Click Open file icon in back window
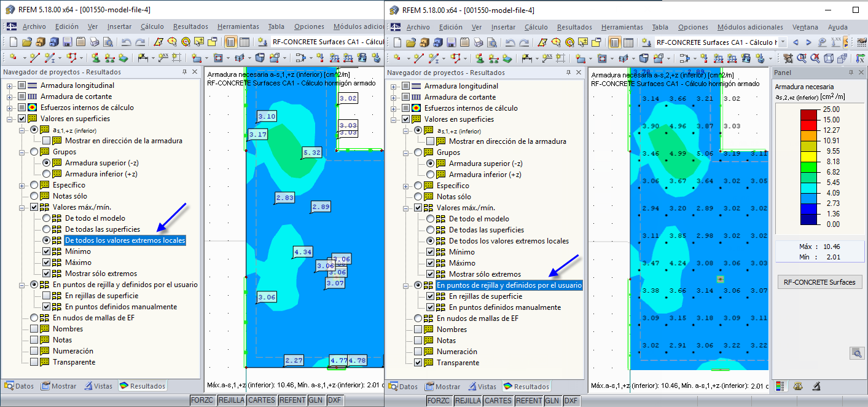 [26, 42]
